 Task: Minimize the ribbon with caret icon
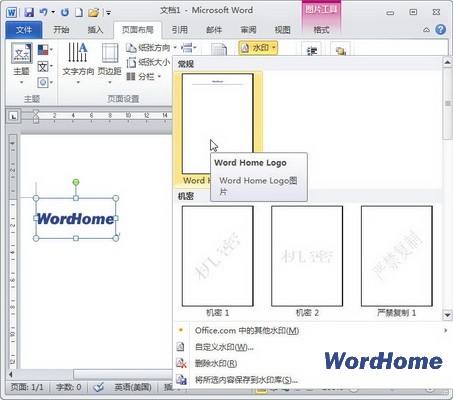(x=426, y=30)
